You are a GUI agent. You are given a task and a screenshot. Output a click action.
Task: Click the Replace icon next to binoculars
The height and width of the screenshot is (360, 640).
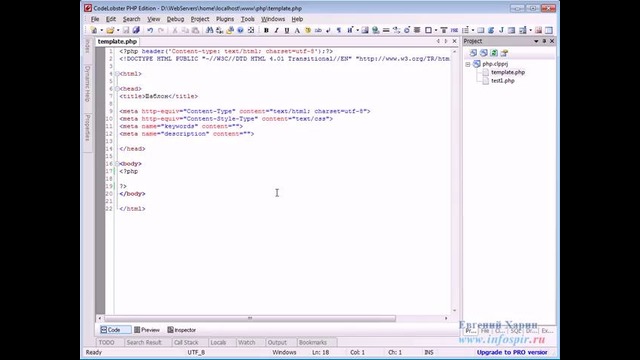(x=220, y=30)
